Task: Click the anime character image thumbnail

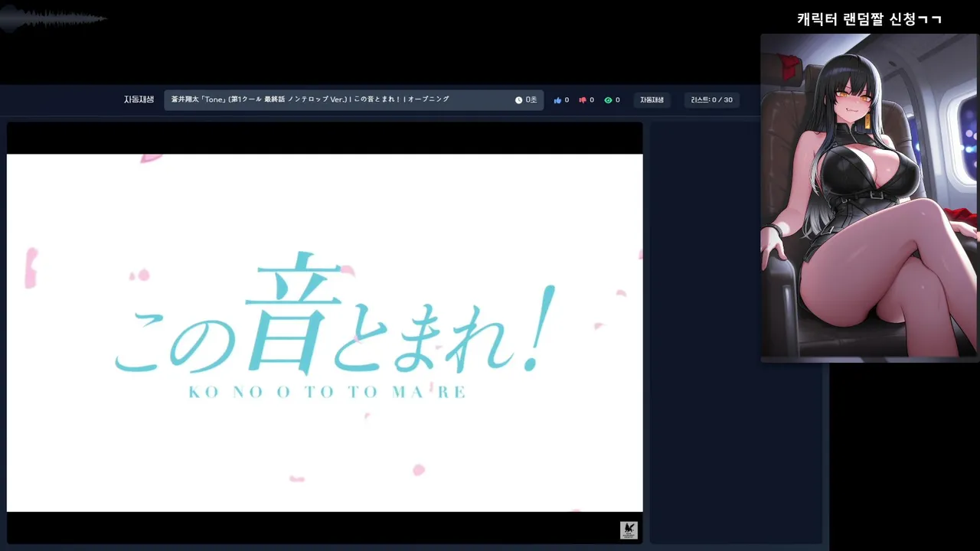Action: pos(870,197)
